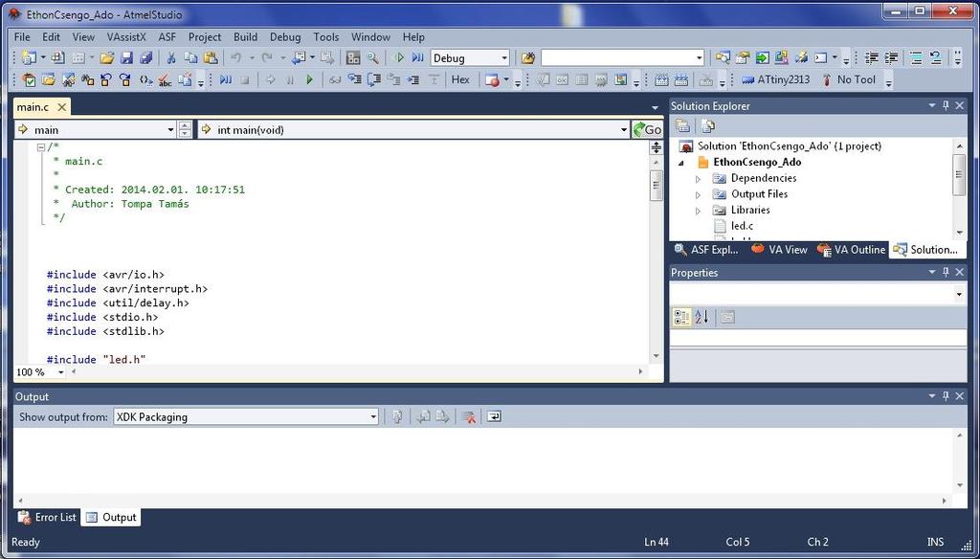The image size is (980, 559).
Task: Open the Build menu
Action: (x=245, y=37)
